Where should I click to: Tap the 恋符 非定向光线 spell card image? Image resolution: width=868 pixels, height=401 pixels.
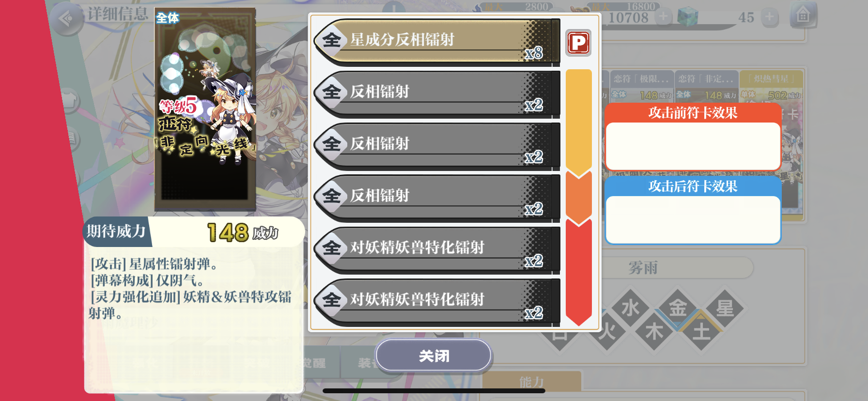[205, 109]
